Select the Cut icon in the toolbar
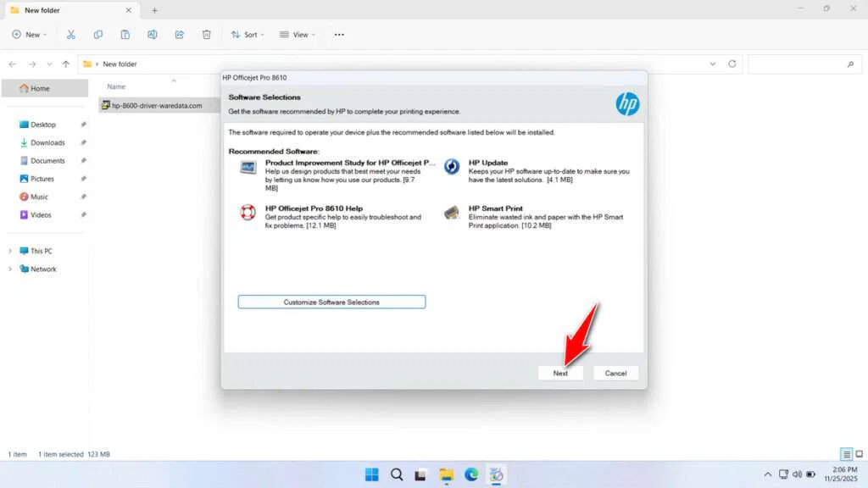This screenshot has height=488, width=868. 71,34
